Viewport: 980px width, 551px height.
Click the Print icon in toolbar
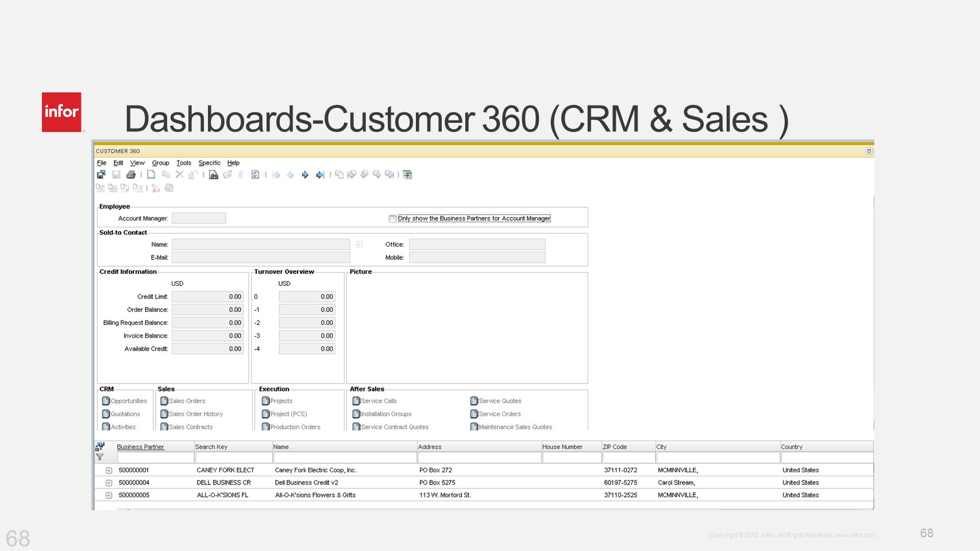[131, 174]
